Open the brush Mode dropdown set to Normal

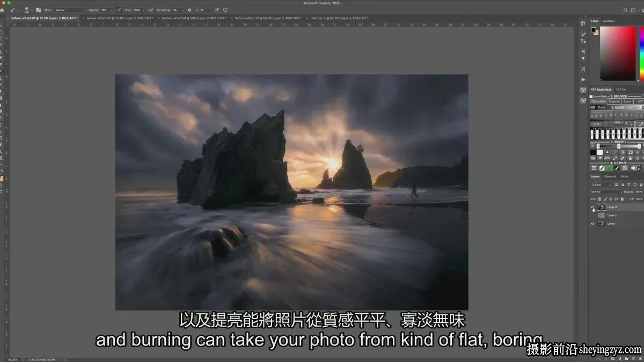(x=70, y=10)
